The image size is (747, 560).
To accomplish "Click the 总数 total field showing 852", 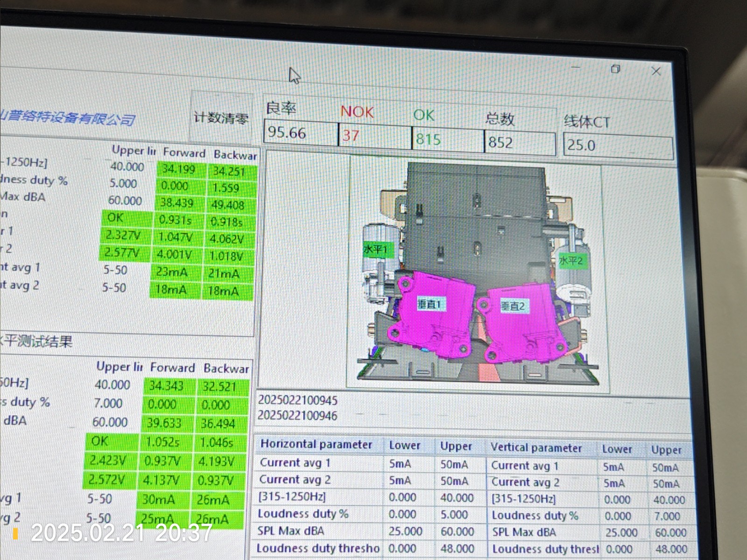I will pos(519,142).
